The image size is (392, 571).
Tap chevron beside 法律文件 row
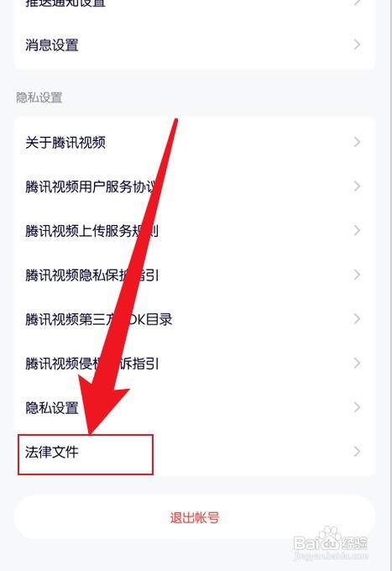click(x=357, y=452)
